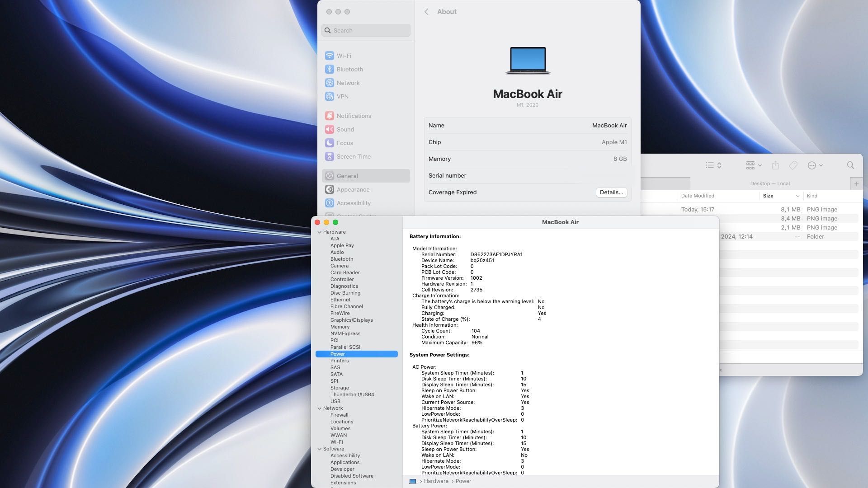Open Finder action ellipsis menu

(815, 165)
